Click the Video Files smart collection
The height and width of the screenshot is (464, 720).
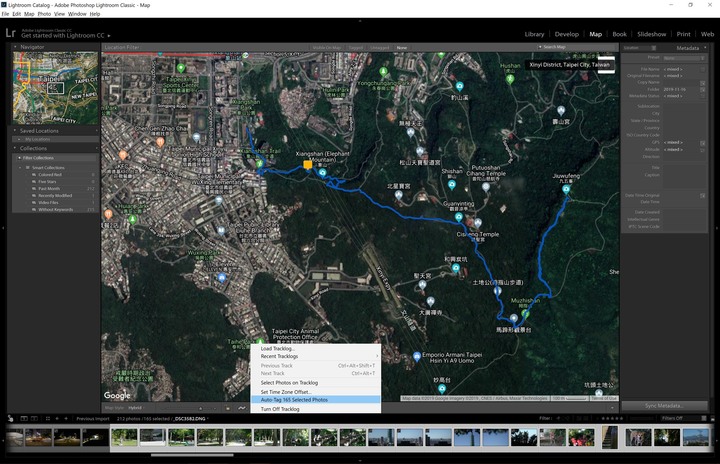click(x=48, y=202)
